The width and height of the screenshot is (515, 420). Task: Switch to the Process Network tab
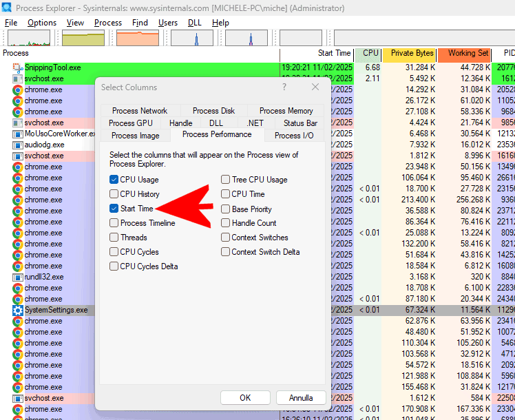140,111
